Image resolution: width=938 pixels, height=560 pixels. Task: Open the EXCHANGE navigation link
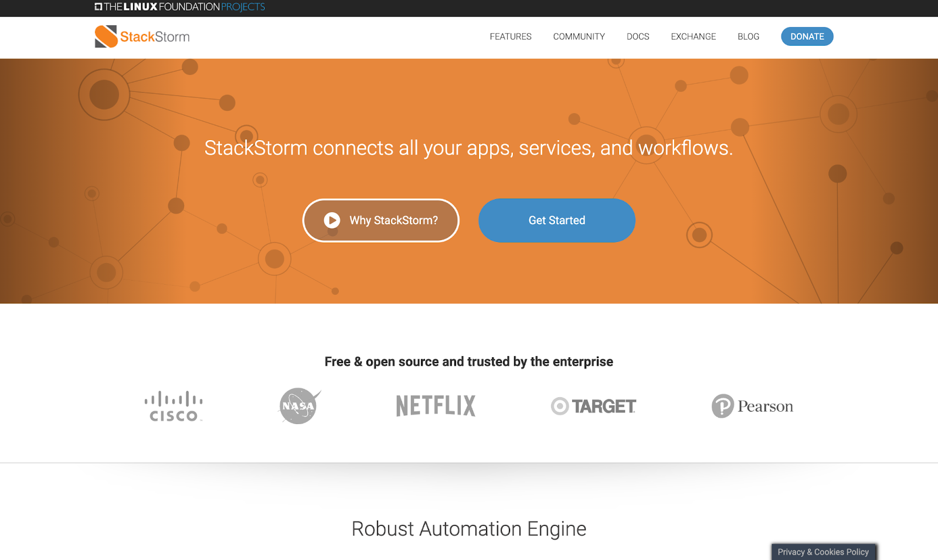tap(693, 36)
